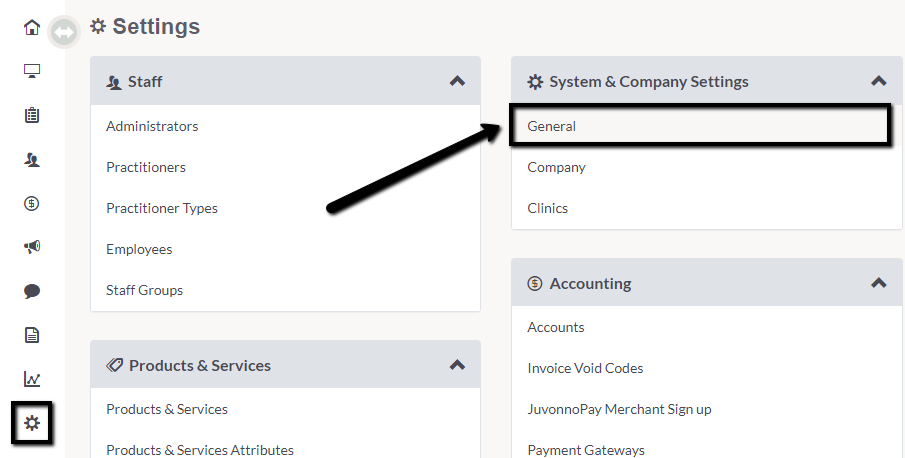Screen dimensions: 905x458
Task: Click the megaphone marketing sidebar icon
Action: pyautogui.click(x=32, y=247)
